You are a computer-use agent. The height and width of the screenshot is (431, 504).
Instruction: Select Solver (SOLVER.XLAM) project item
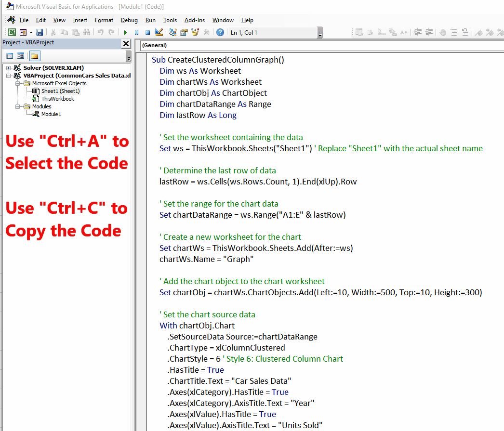tap(53, 68)
